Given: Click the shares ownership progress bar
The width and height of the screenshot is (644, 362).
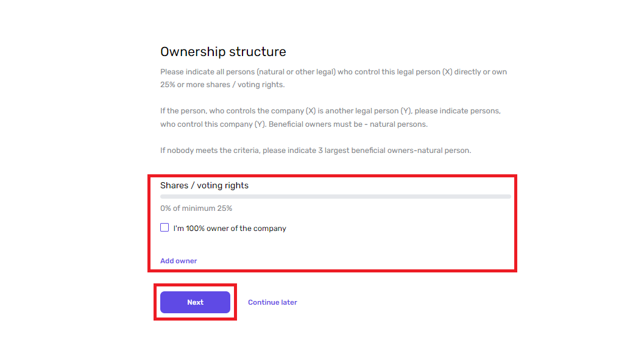Looking at the screenshot, I should [336, 197].
